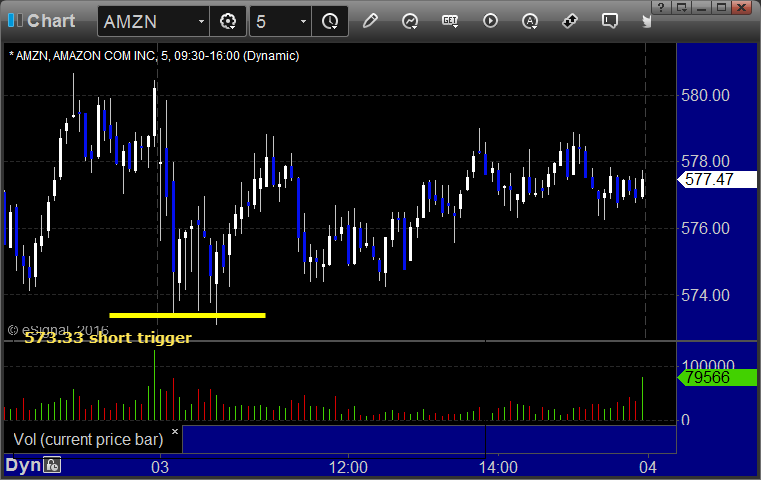Minimize the chart window
Screen dimensions: 761x480
click(x=701, y=7)
